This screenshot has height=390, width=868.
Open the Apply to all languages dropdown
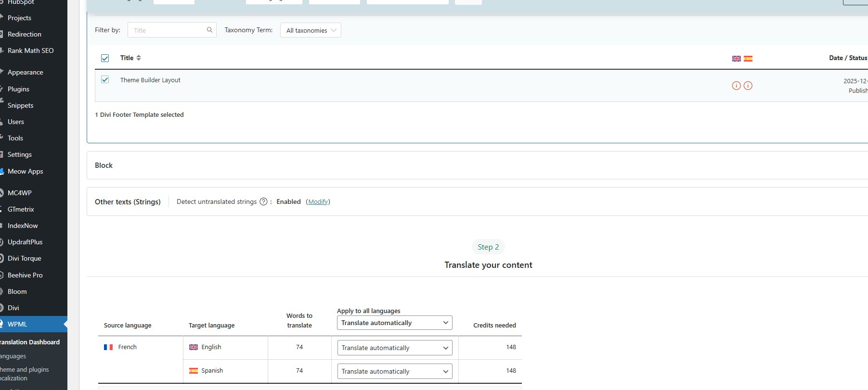point(394,323)
